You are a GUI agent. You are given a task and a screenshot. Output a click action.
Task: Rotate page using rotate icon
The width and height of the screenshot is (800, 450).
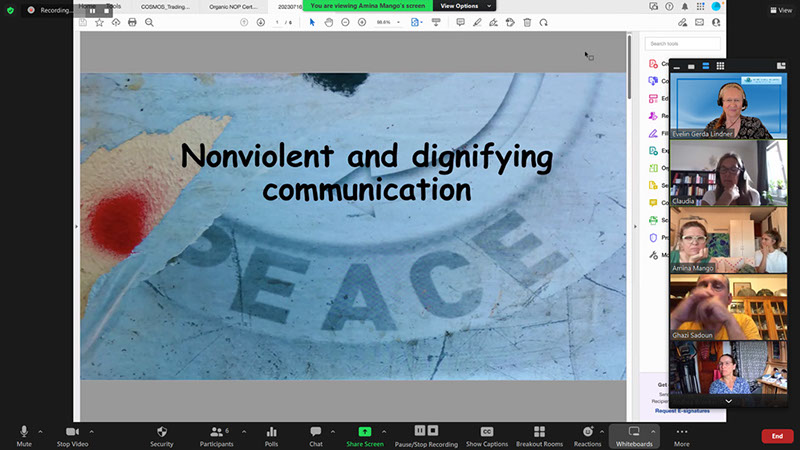tap(543, 22)
